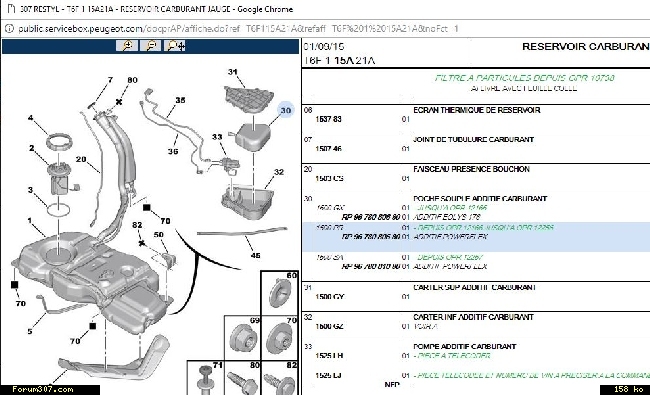Click FAISCEAU PRESENCE BOUCHON heading

point(471,169)
